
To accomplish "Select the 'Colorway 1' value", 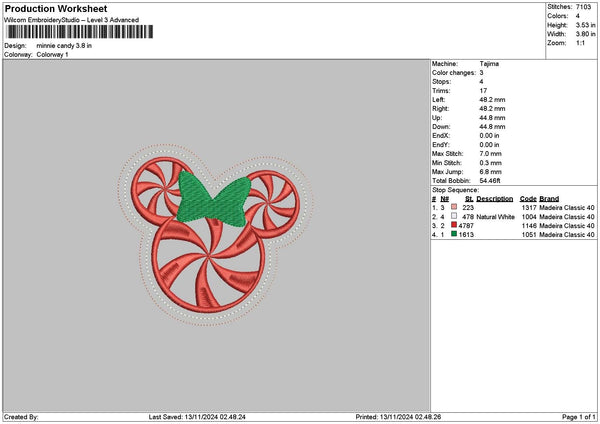I will tap(52, 55).
